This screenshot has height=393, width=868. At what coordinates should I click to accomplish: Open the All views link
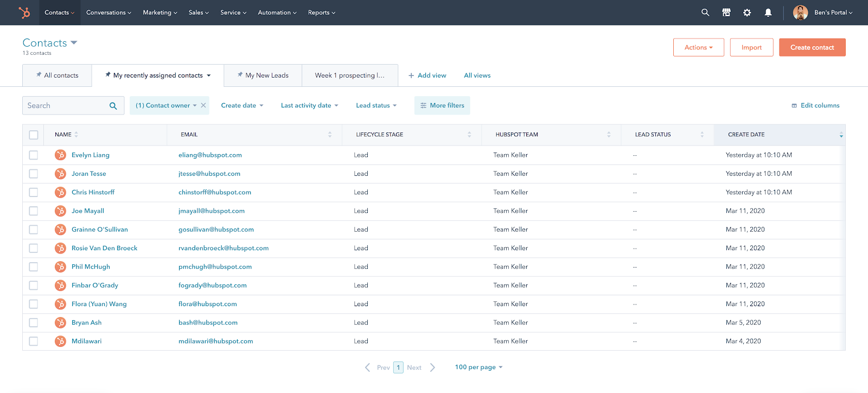tap(477, 75)
